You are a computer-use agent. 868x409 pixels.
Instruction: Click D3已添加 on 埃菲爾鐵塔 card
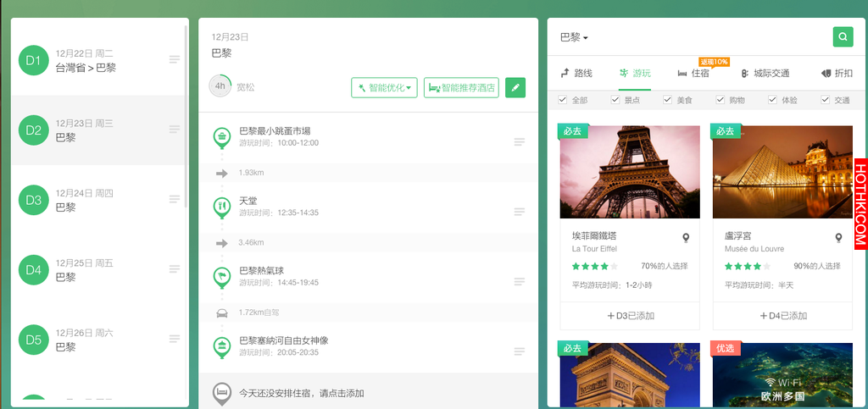pos(630,316)
